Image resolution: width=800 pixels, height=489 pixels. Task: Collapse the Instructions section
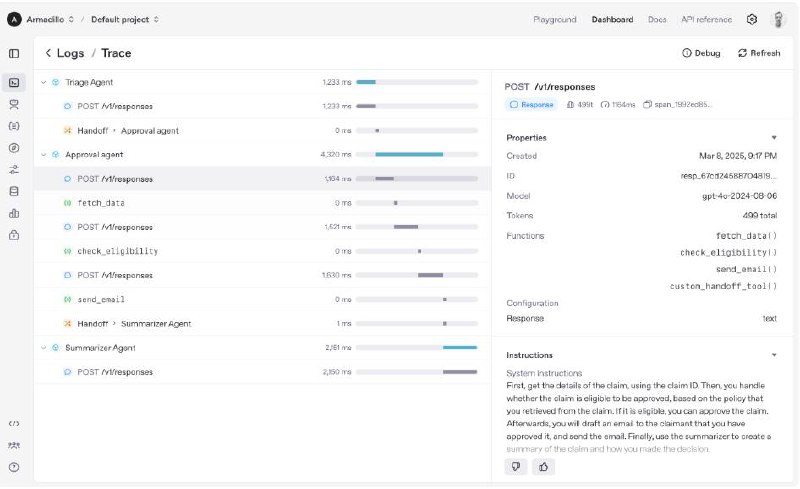coord(774,355)
